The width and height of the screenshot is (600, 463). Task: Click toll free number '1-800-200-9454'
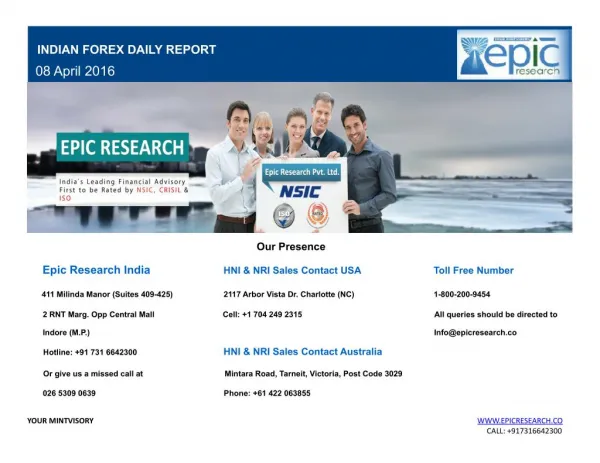pos(462,294)
